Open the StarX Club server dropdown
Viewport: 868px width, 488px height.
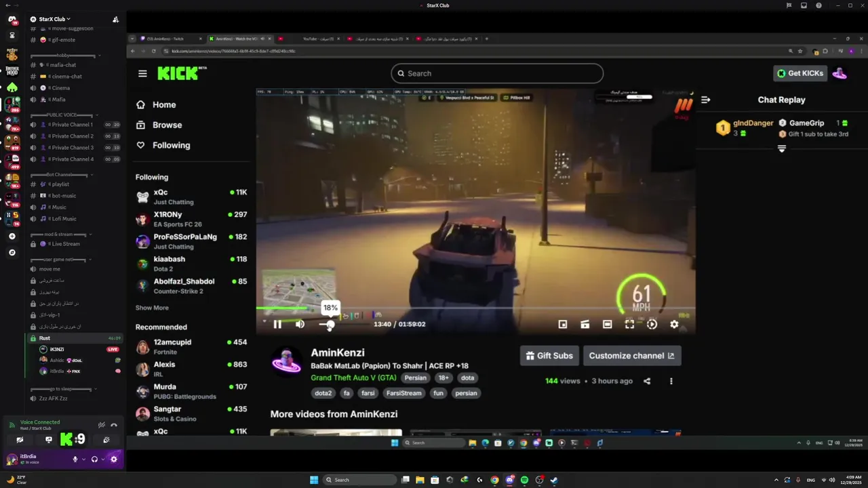click(x=55, y=19)
